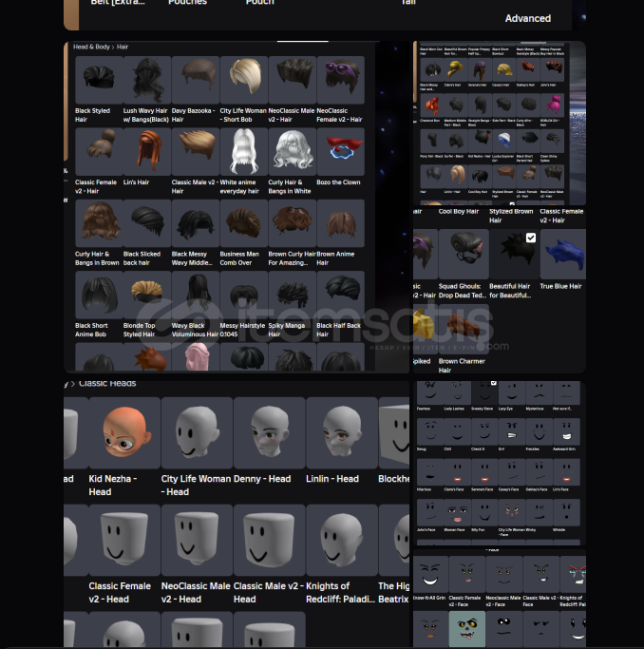This screenshot has height=649, width=644.
Task: Pick the Woman Face with pink lips
Action: pyautogui.click(x=458, y=512)
